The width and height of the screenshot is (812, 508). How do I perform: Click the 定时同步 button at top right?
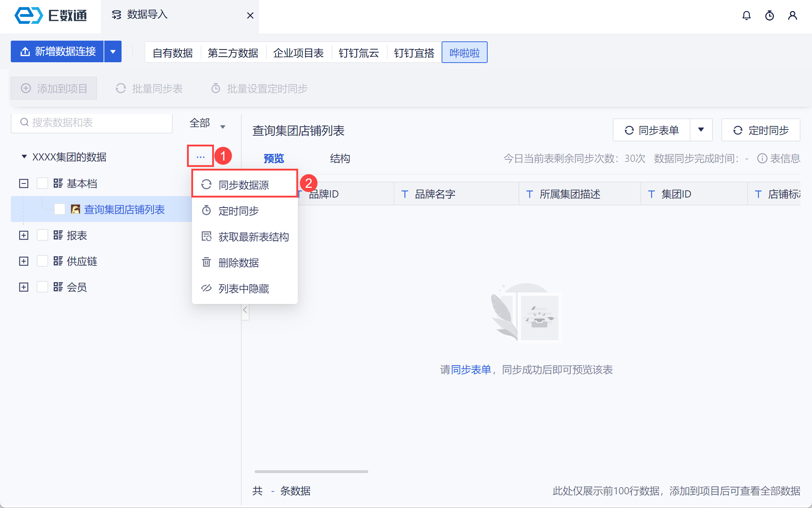761,130
